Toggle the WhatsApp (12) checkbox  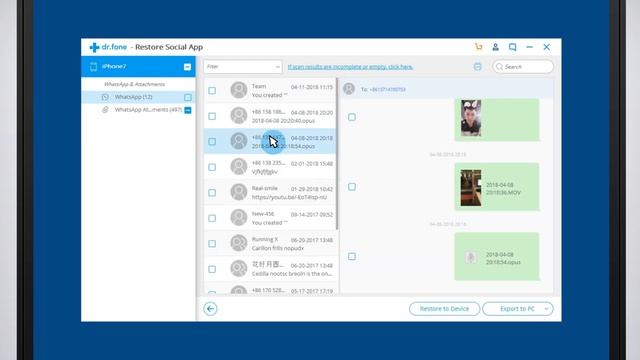tap(188, 97)
